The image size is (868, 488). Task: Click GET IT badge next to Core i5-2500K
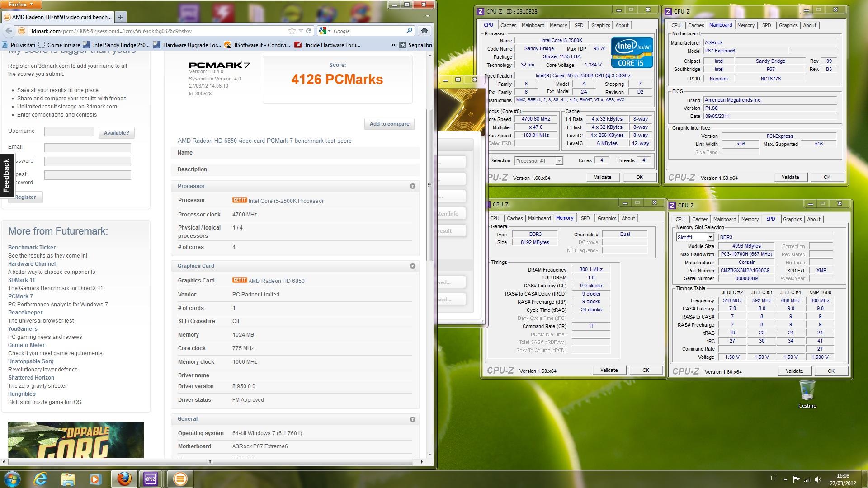click(x=240, y=200)
